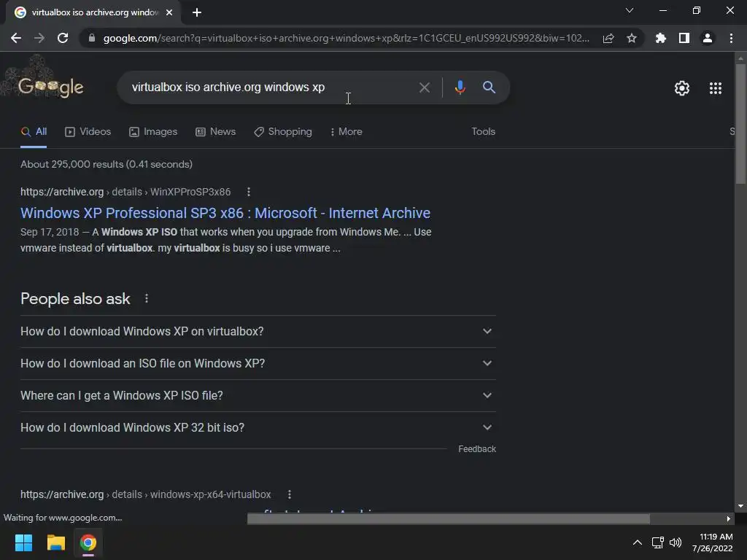Viewport: 747px width, 560px height.
Task: Toggle the Chrome side panel icon
Action: pyautogui.click(x=684, y=38)
